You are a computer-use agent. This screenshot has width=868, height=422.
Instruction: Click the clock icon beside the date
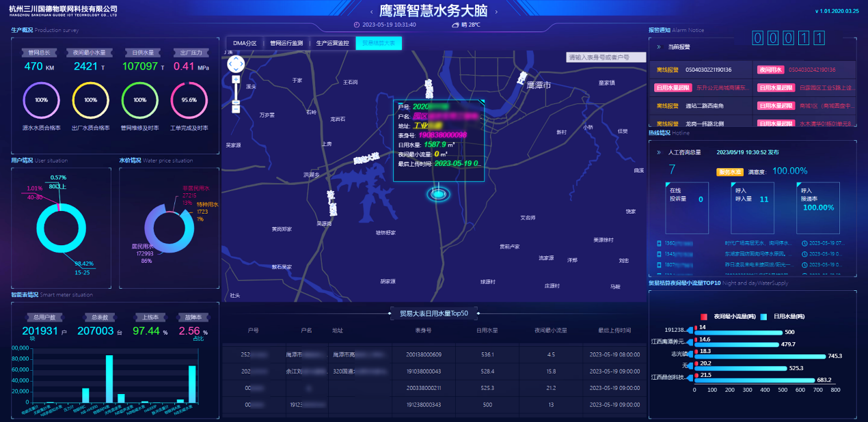(356, 25)
